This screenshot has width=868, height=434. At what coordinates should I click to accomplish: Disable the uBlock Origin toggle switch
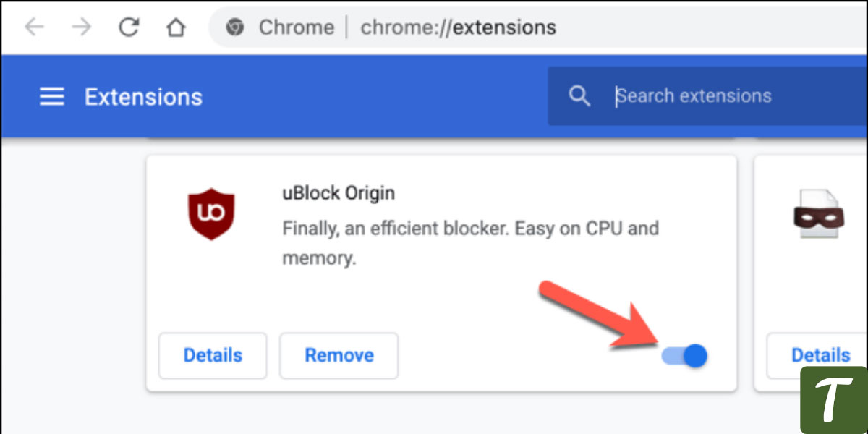(x=684, y=355)
